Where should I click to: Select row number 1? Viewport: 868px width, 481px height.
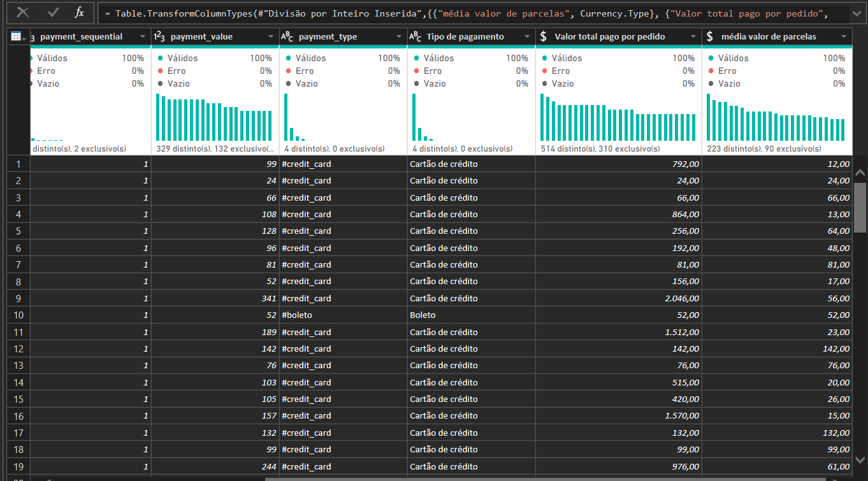pyautogui.click(x=18, y=164)
